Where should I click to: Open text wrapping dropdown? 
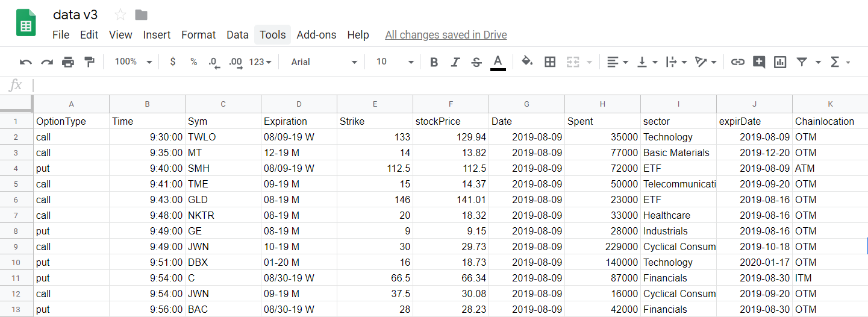pos(676,61)
